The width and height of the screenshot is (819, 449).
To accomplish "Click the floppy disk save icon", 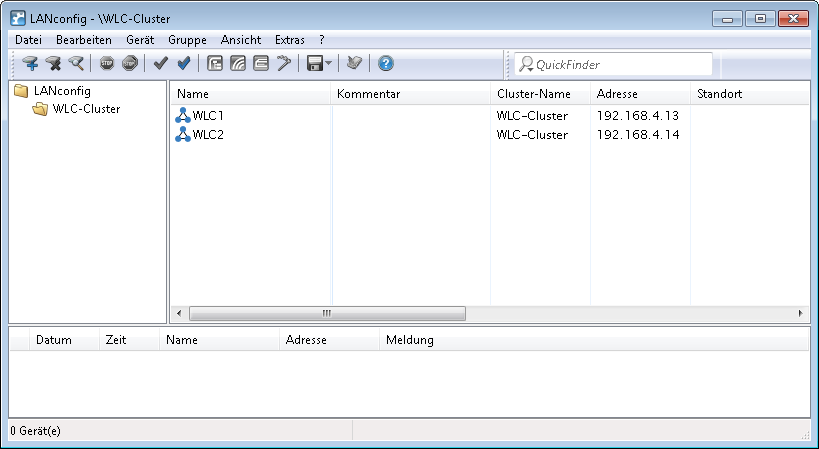I will (314, 64).
